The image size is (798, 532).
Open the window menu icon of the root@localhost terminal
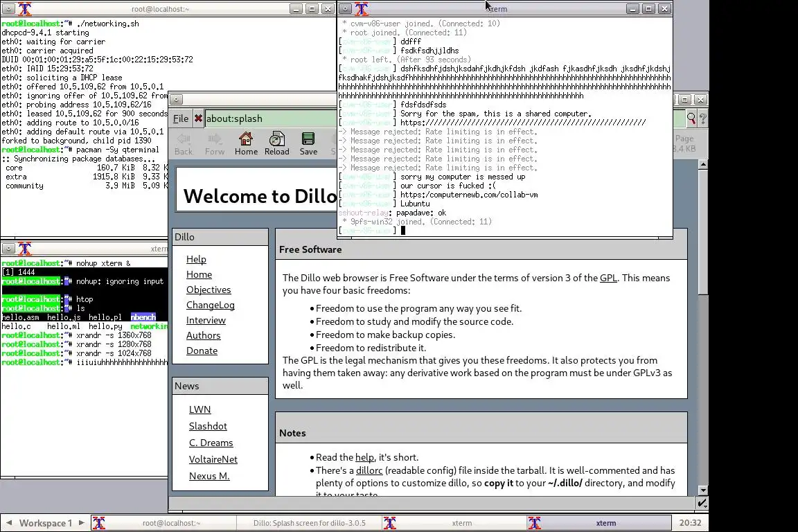(x=8, y=8)
